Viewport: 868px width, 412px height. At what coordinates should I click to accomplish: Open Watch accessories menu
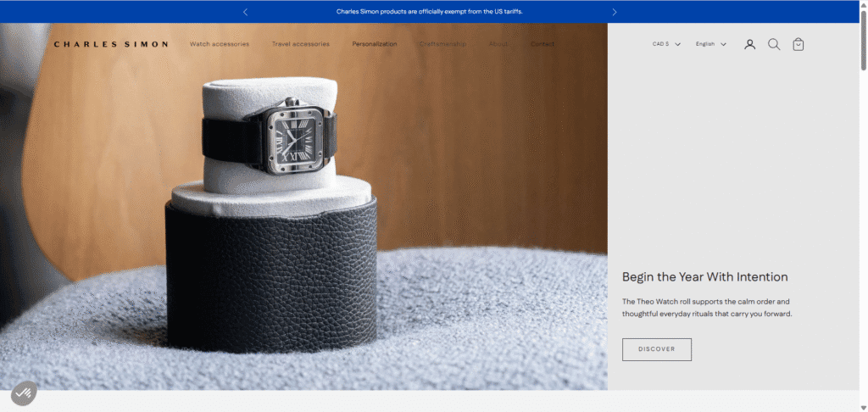pos(220,44)
